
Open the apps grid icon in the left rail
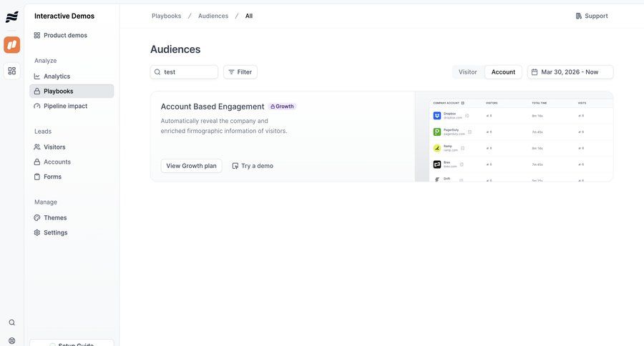(x=12, y=71)
